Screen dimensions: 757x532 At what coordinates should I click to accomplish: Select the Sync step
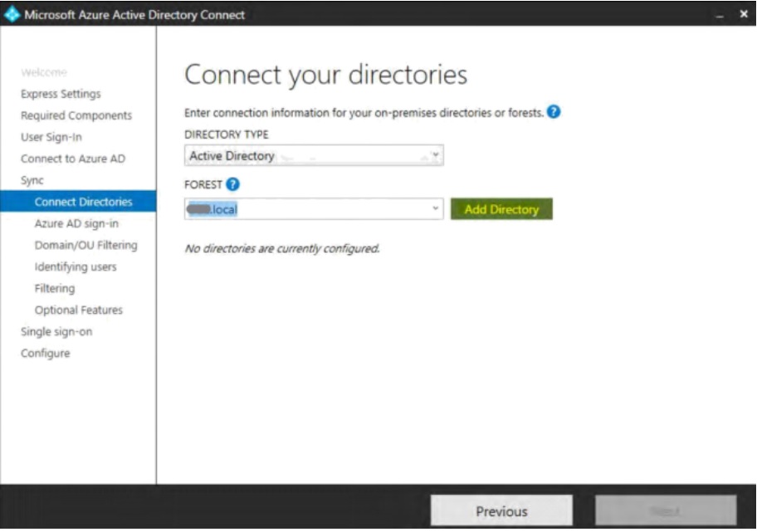[x=32, y=180]
